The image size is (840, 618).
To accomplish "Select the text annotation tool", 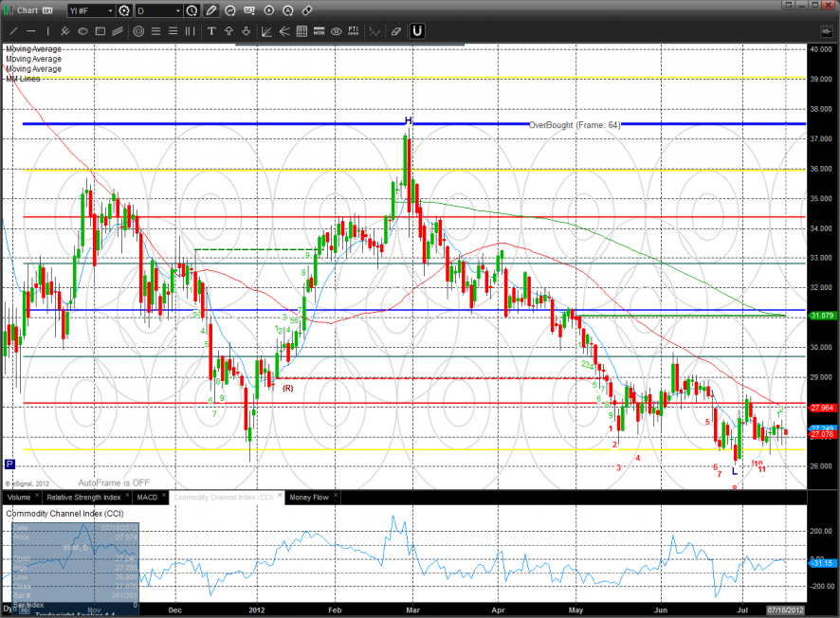I will coord(211,31).
